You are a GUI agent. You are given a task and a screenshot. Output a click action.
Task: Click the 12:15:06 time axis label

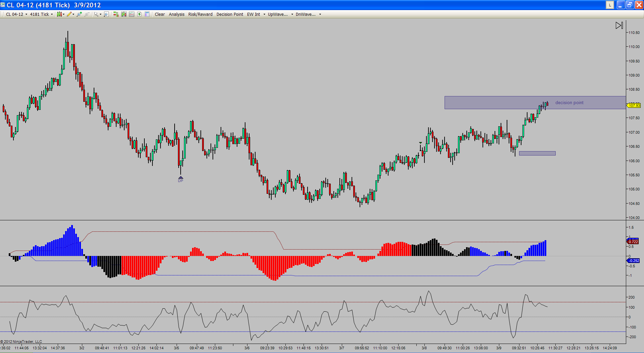[x=398, y=348]
